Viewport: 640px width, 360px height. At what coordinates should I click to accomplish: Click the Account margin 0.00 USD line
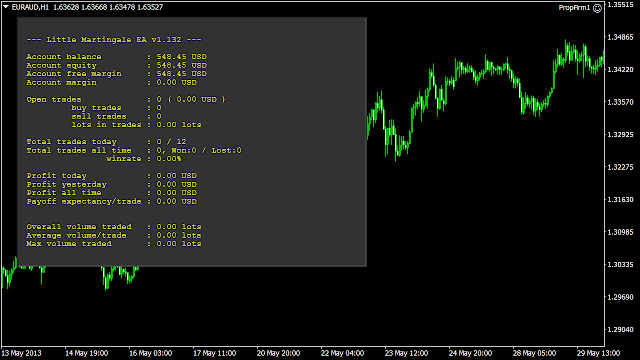pyautogui.click(x=111, y=82)
